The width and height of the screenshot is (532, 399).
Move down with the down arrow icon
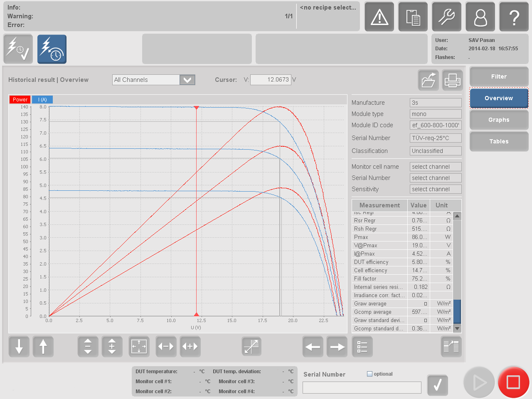pyautogui.click(x=19, y=346)
